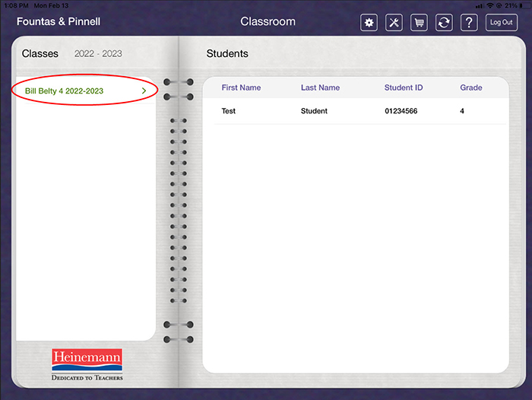Click the Students panel heading
Image resolution: width=532 pixels, height=400 pixels.
pyautogui.click(x=227, y=54)
